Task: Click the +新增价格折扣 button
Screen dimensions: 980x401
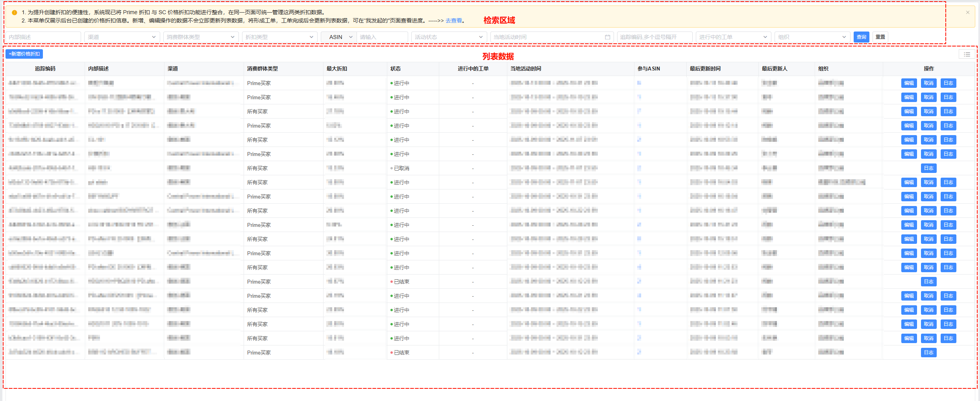Action: [x=24, y=54]
